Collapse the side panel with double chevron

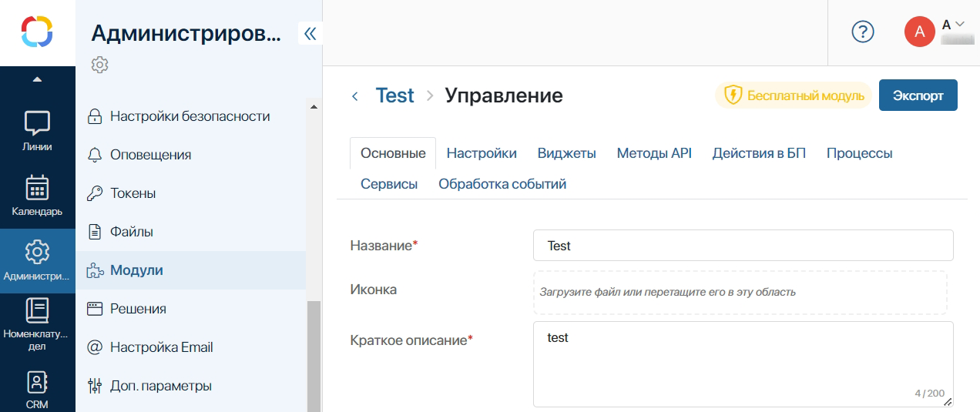tap(310, 33)
